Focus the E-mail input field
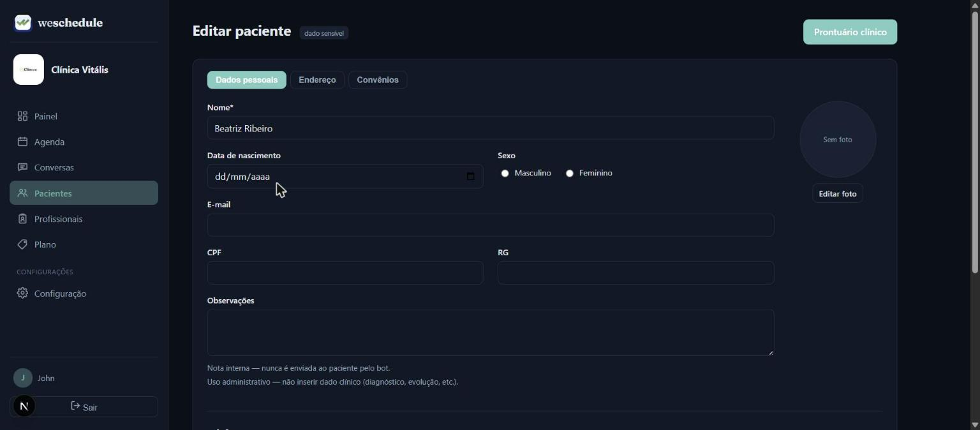The height and width of the screenshot is (430, 980). click(x=491, y=225)
